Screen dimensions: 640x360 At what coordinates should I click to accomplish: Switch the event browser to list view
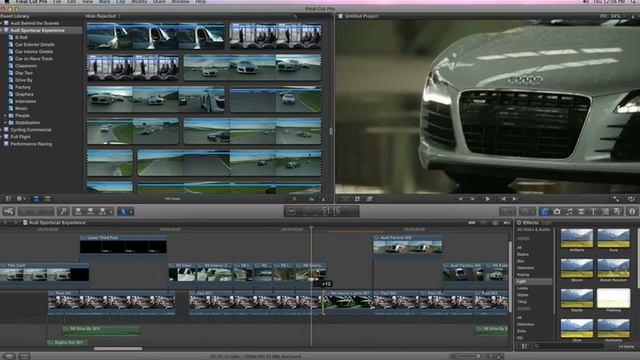point(47,199)
